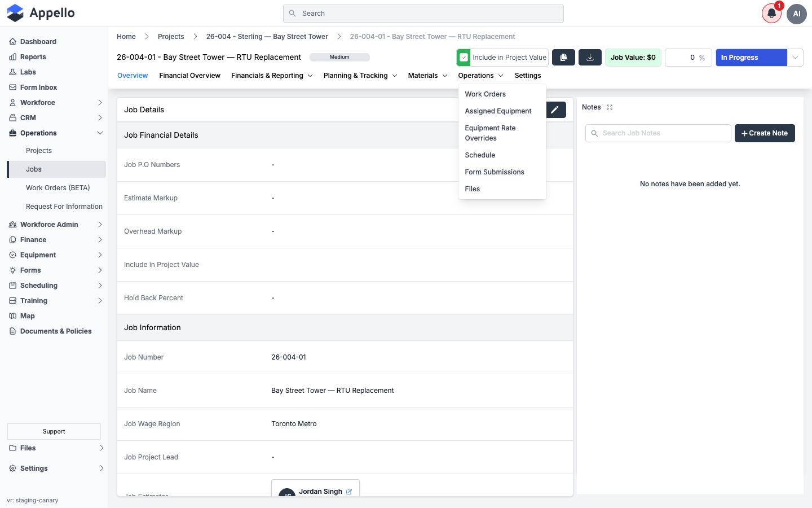Open the Materials dropdown tab
The image size is (812, 508).
point(427,76)
